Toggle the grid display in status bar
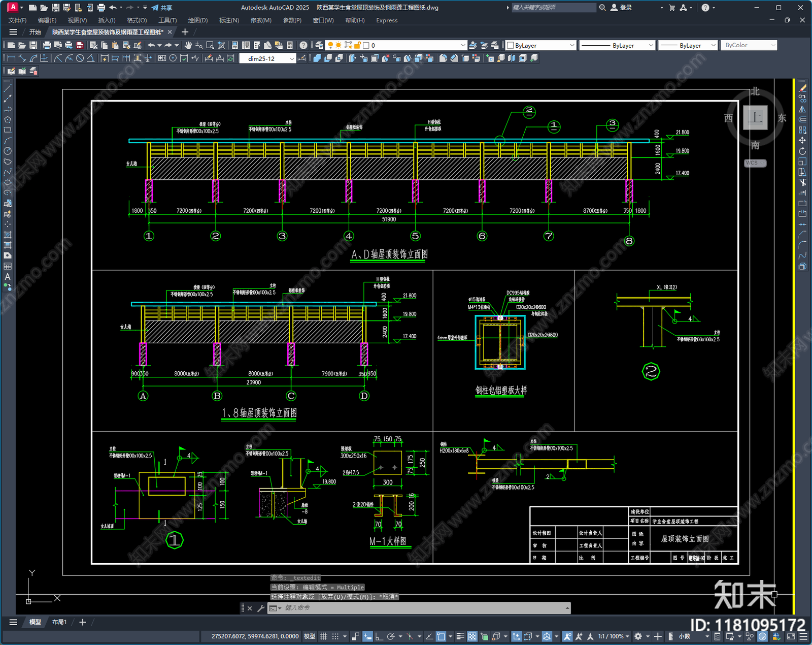Image resolution: width=812 pixels, height=645 pixels. pyautogui.click(x=323, y=636)
